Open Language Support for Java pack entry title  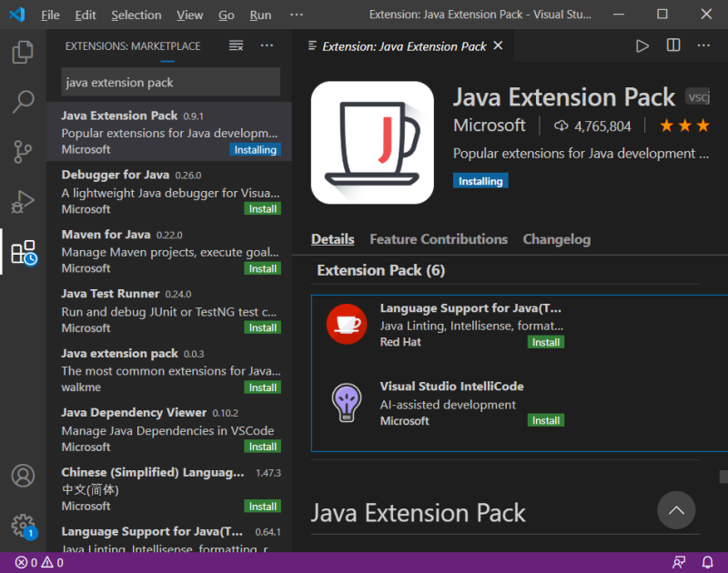pos(470,308)
